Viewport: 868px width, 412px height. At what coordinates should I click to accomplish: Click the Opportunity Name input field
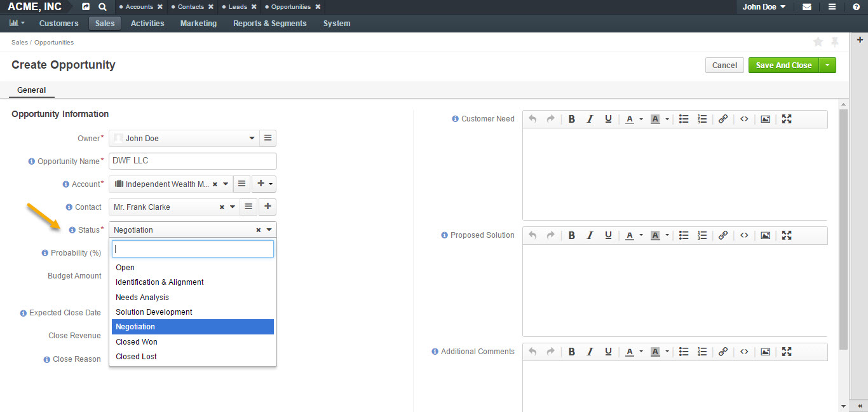coord(193,161)
